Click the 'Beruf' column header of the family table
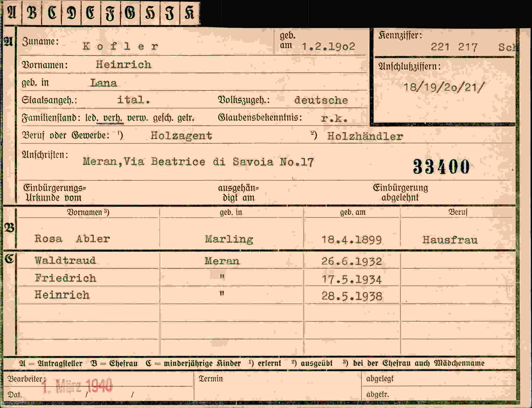This screenshot has width=532, height=408. [x=458, y=212]
